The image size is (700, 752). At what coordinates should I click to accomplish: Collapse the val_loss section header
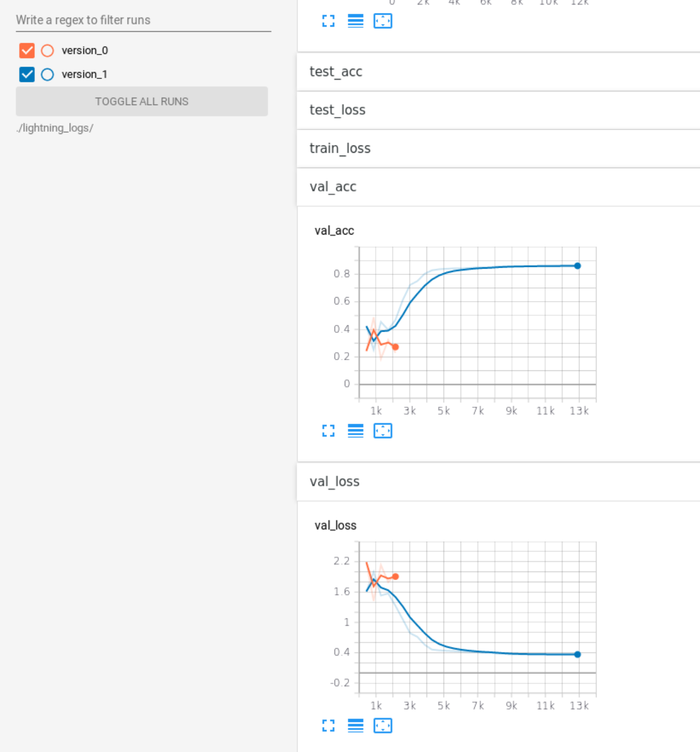pyautogui.click(x=498, y=482)
